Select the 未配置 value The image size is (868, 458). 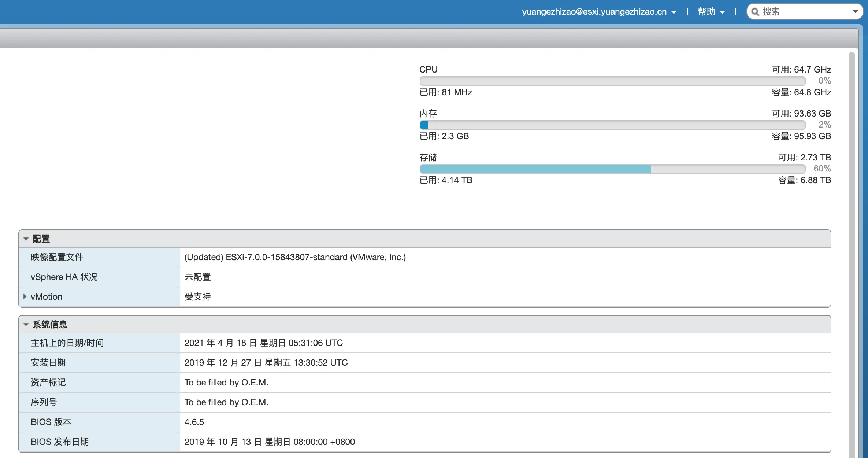198,277
